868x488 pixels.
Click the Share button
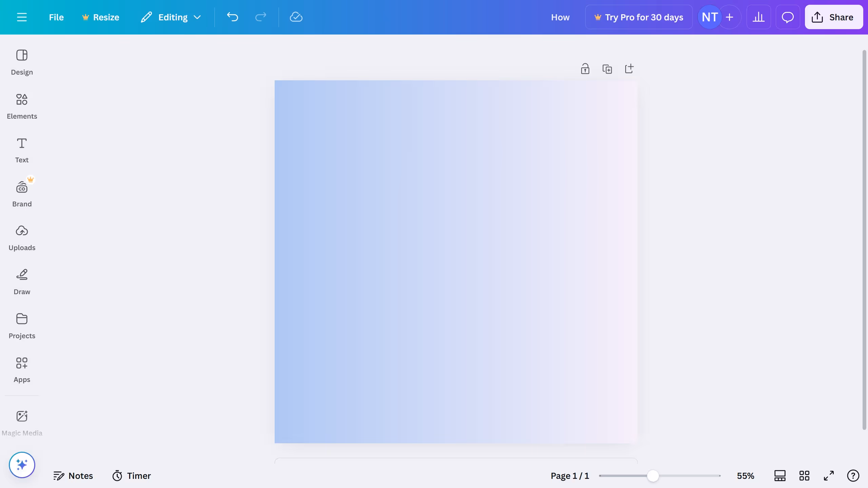(833, 17)
